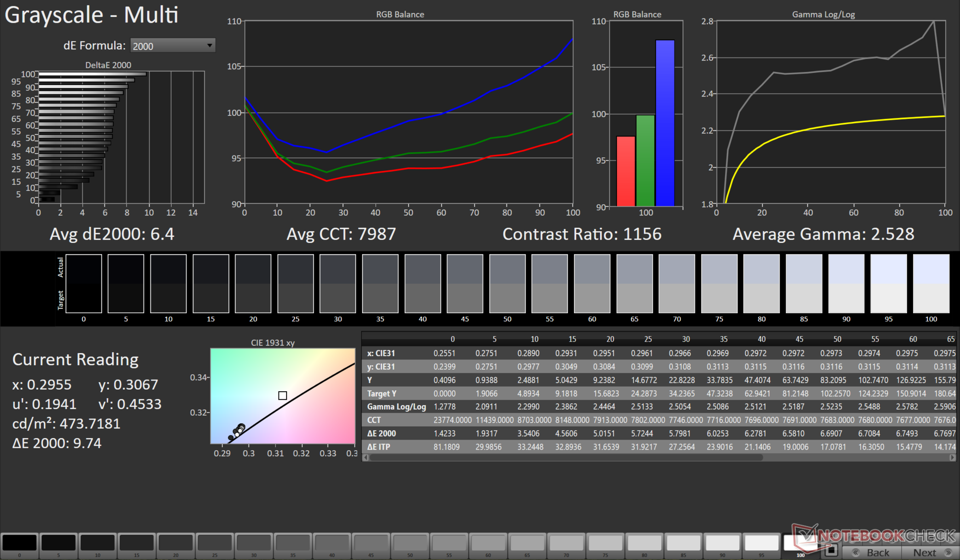Click the table scrollbar right arrow
Image resolution: width=960 pixels, height=560 pixels.
pyautogui.click(x=952, y=458)
